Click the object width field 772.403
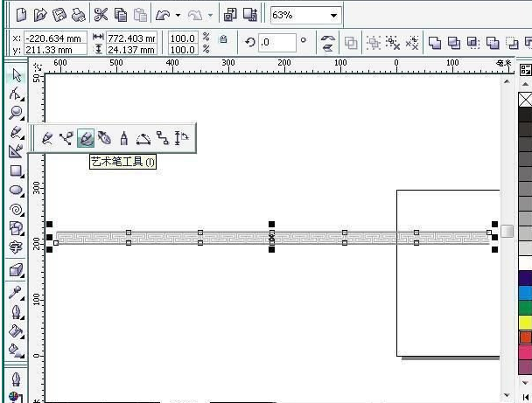 click(x=132, y=38)
